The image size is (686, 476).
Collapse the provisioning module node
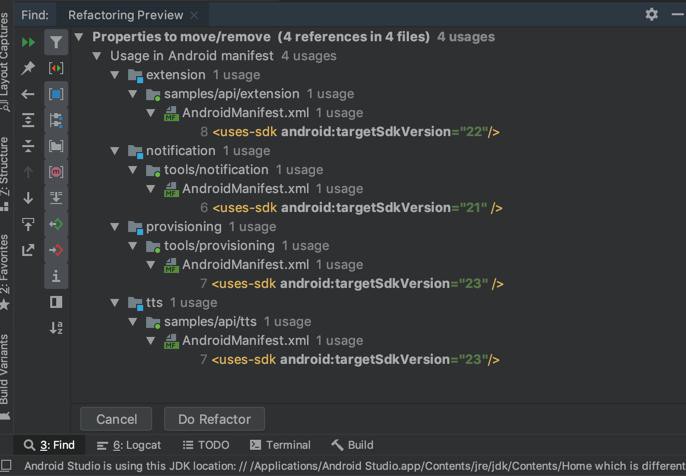pyautogui.click(x=115, y=227)
